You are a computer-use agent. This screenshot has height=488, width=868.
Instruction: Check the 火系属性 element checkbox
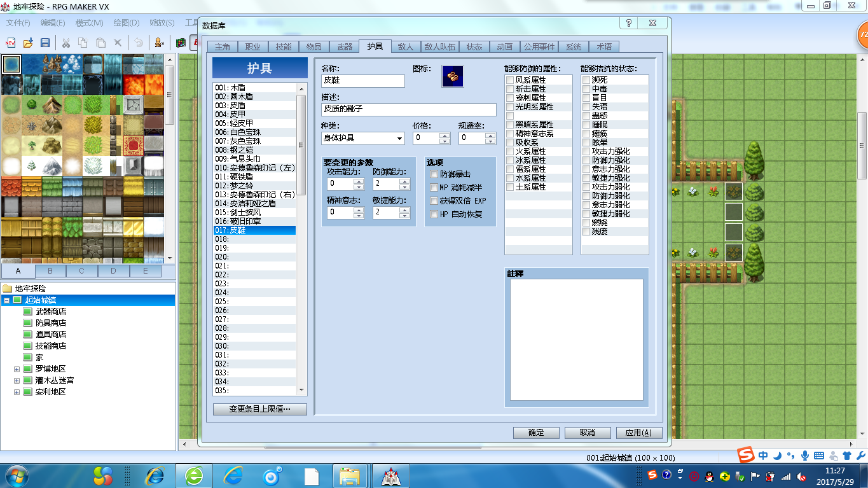510,151
